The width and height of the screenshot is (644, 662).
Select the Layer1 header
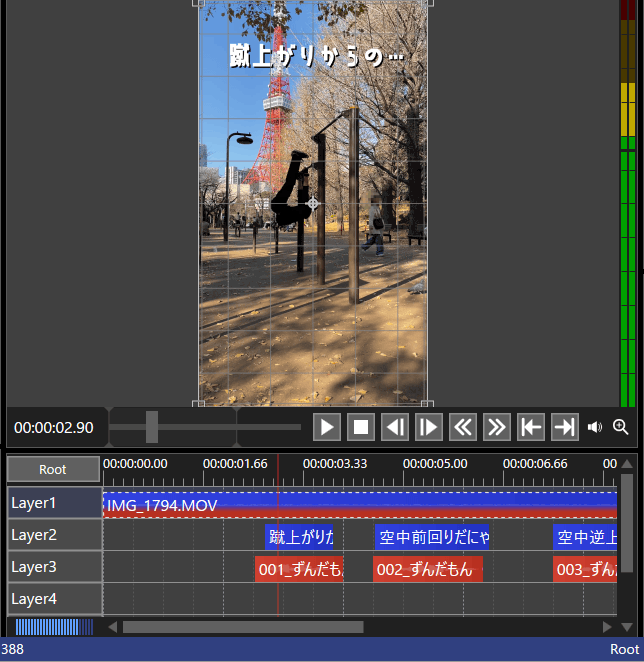54,503
